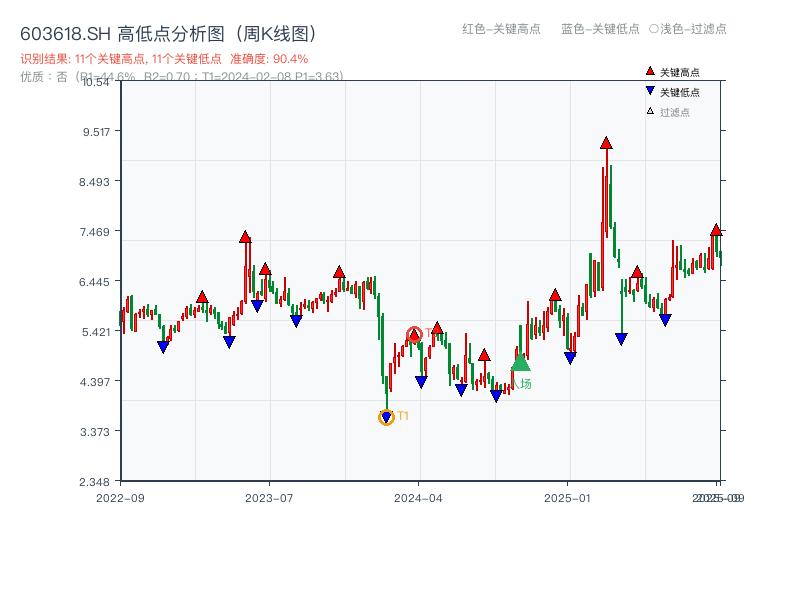The image size is (800, 600).
Task: Select the red 关键高点 triangle in the legend box
Action: point(649,71)
